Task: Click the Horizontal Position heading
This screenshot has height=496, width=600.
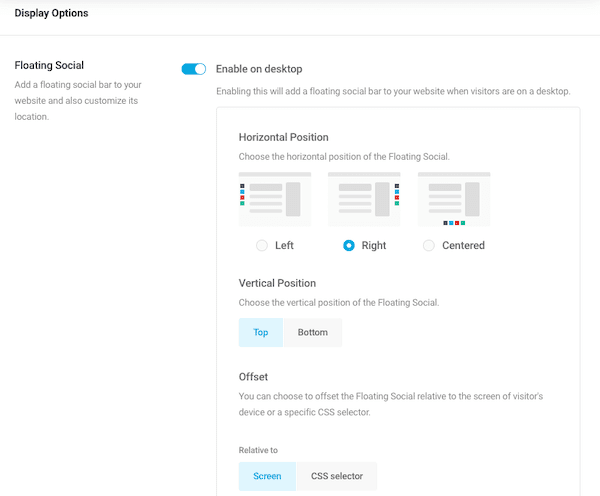Action: [284, 137]
